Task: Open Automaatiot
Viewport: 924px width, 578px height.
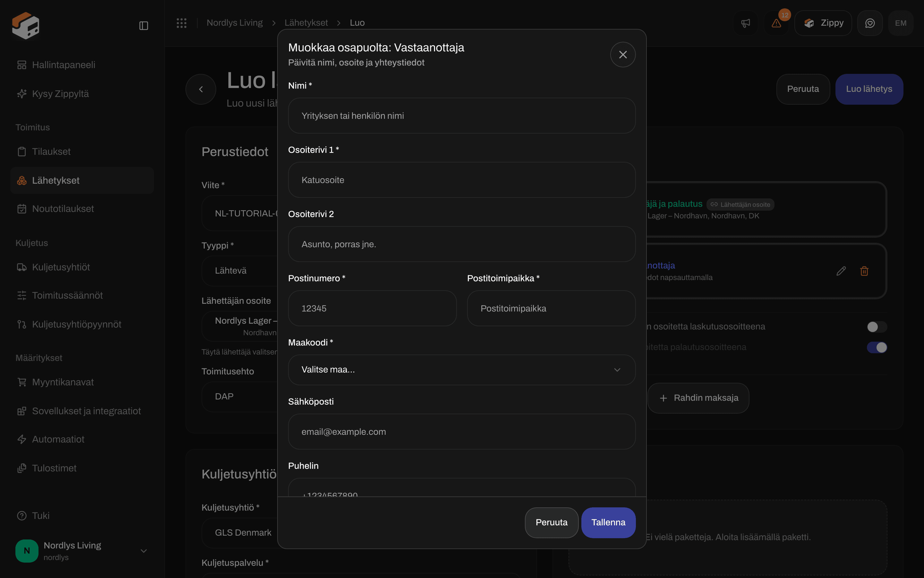Action: 82,440
